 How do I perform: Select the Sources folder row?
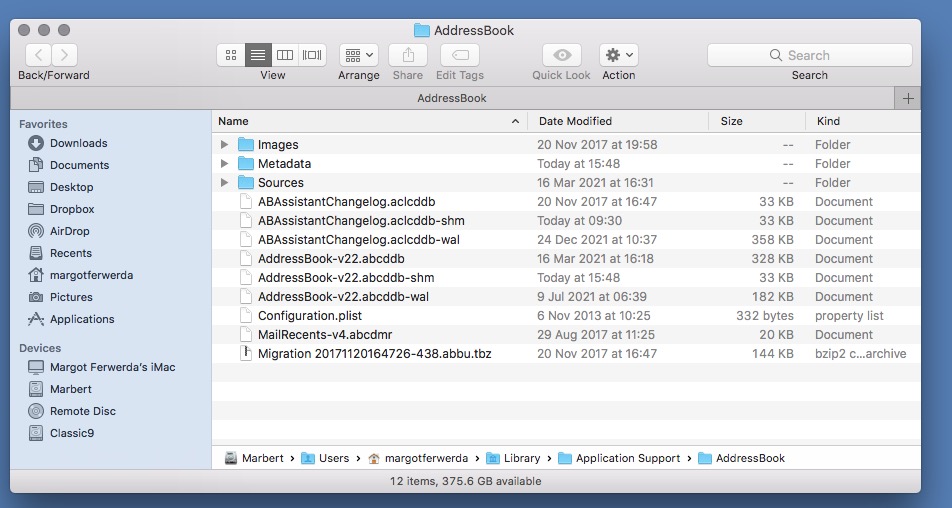566,183
